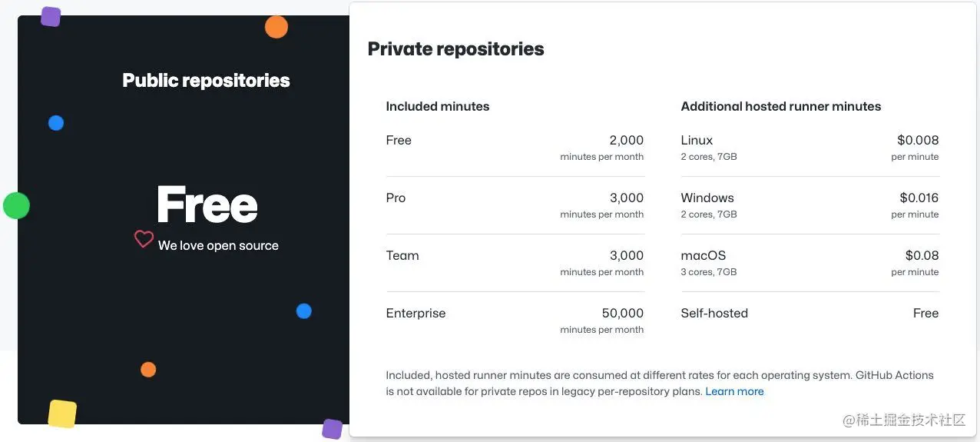Click the Windows runner label

coord(707,198)
